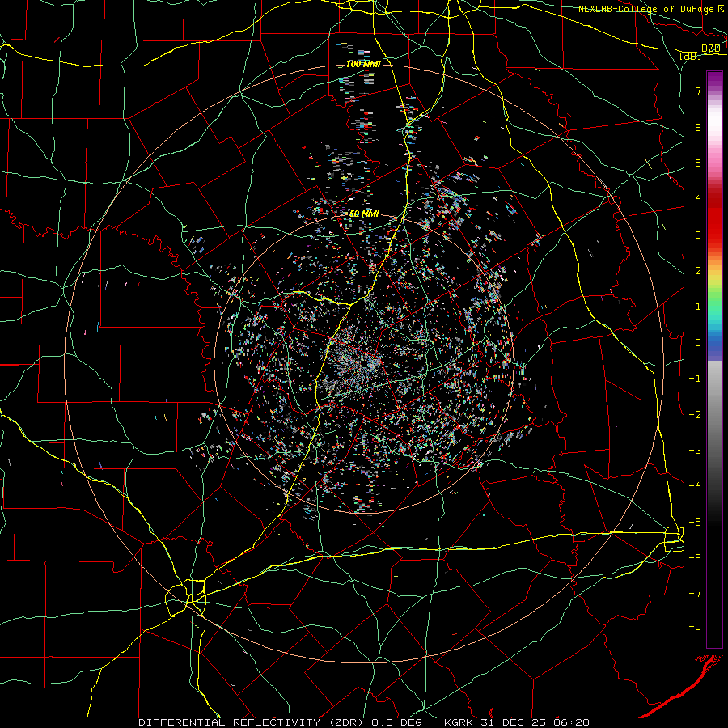728x728 pixels.
Task: Select the "3" value on dB scale
Action: pyautogui.click(x=698, y=235)
